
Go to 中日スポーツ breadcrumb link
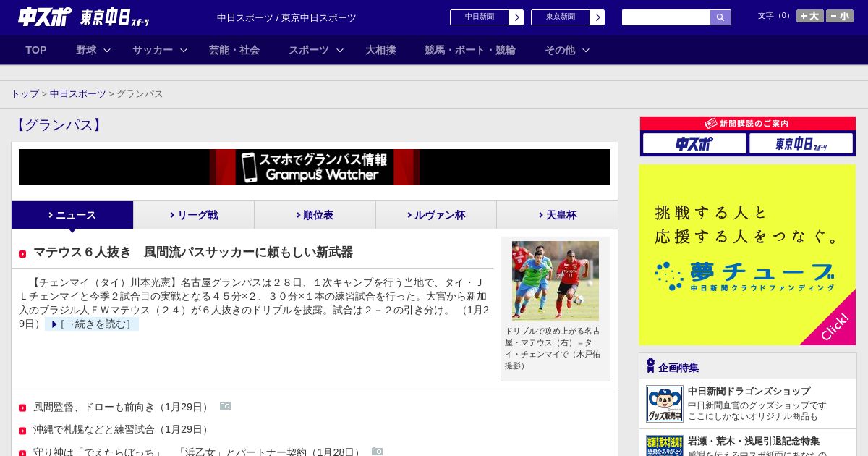point(78,94)
